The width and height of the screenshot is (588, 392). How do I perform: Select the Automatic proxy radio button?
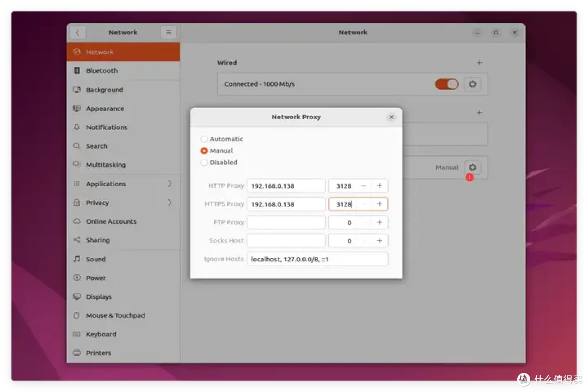point(204,139)
